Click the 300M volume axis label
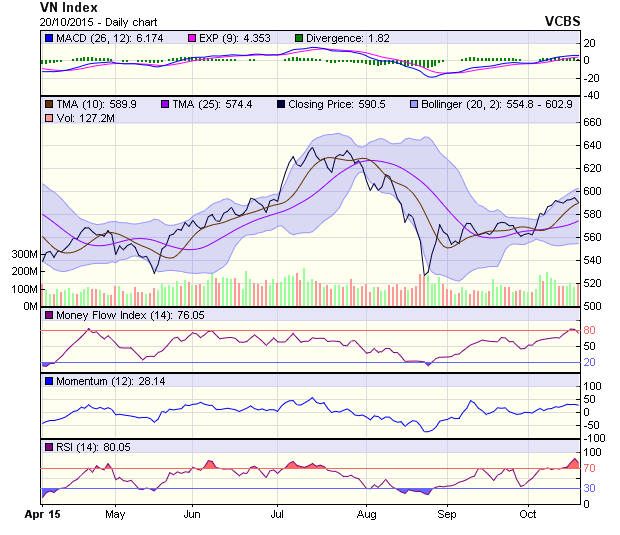 [24, 255]
